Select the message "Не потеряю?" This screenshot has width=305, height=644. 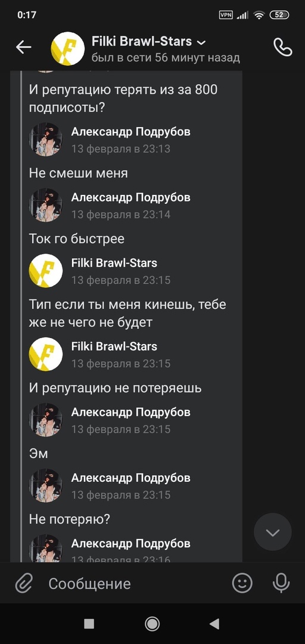(69, 519)
